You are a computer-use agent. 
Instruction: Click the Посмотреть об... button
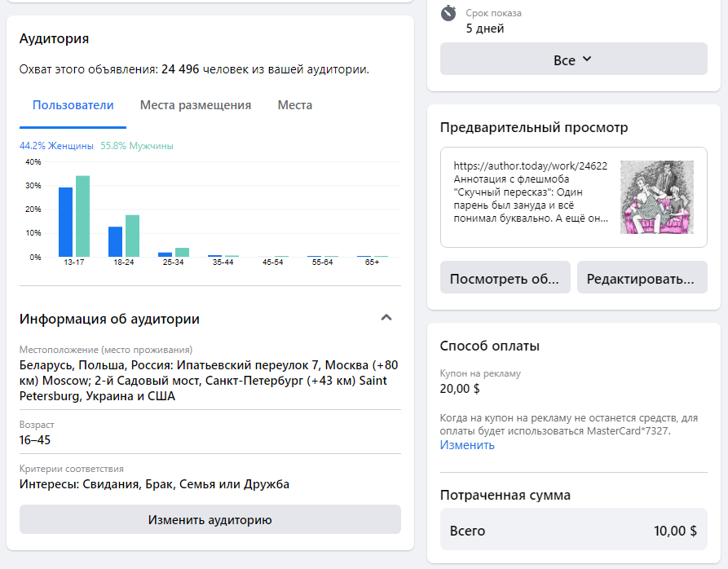point(505,278)
